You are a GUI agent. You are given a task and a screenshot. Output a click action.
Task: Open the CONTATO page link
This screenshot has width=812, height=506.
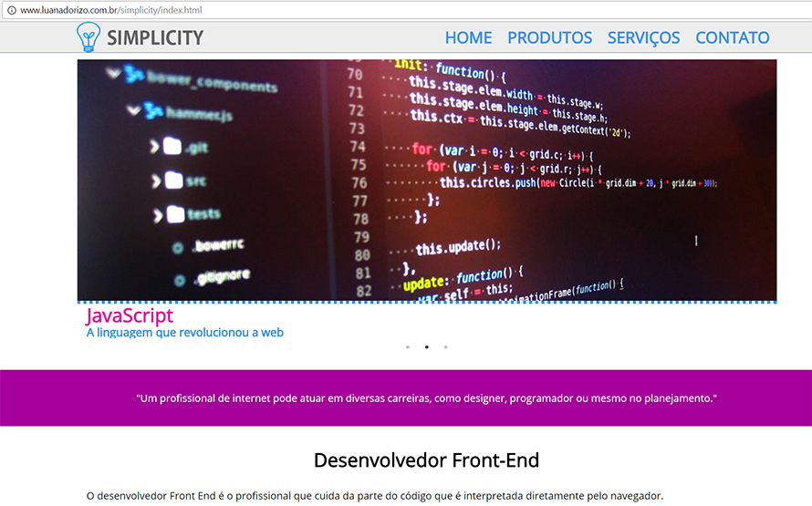(732, 38)
